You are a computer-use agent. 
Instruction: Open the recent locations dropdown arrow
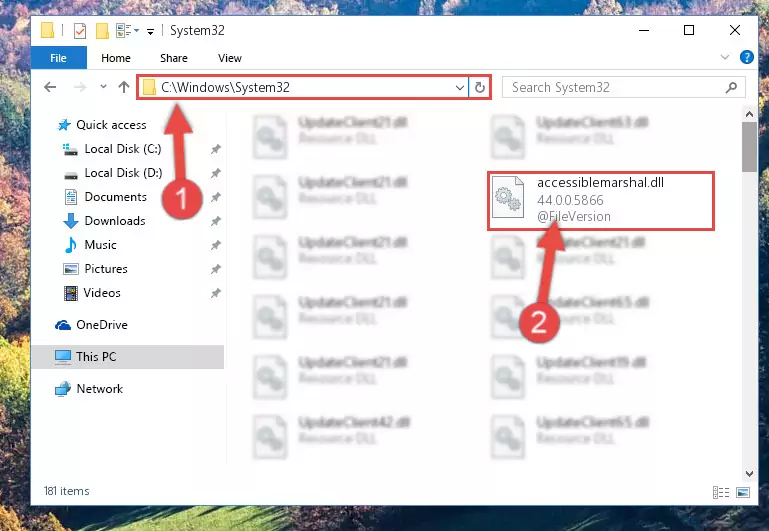pos(103,87)
